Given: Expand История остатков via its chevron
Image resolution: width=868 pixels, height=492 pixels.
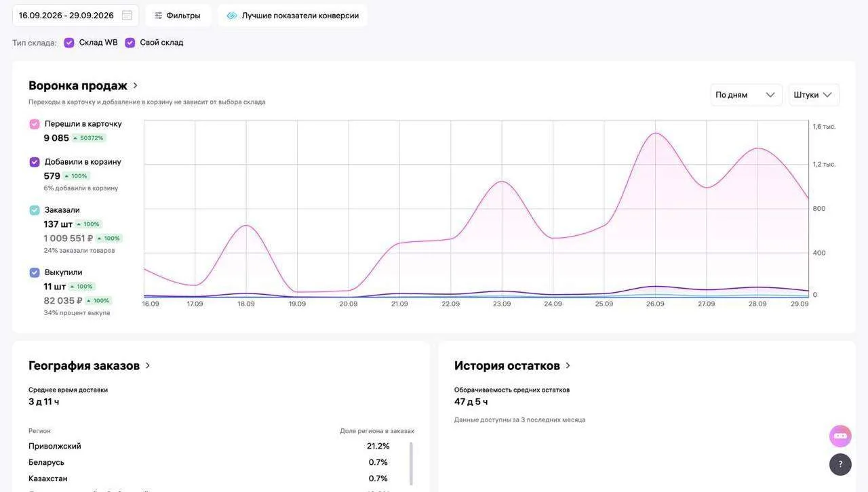Looking at the screenshot, I should point(568,366).
